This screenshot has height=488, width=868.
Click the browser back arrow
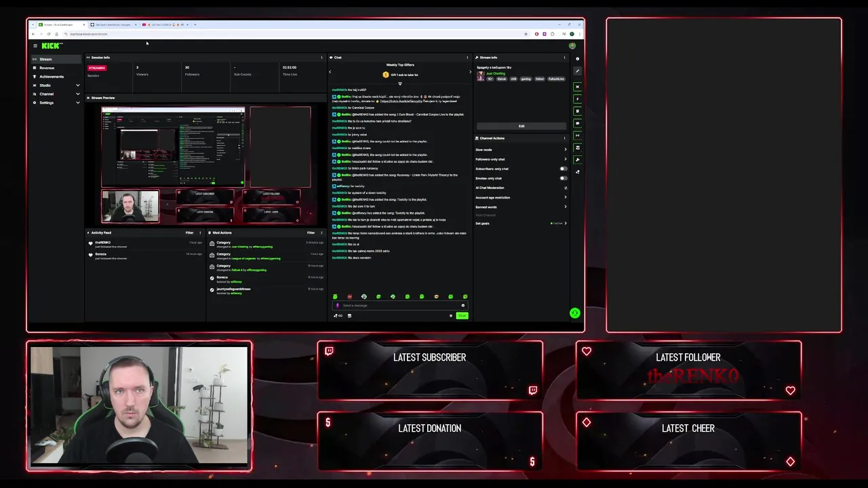pyautogui.click(x=33, y=34)
